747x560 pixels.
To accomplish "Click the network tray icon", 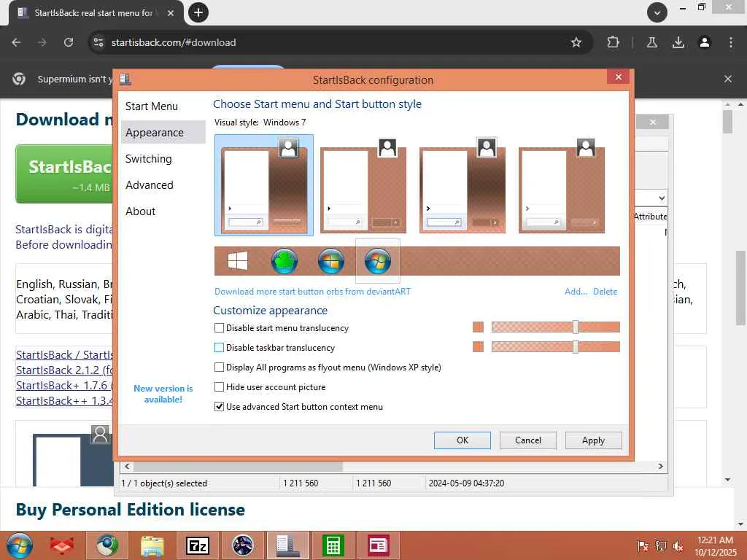I will (x=661, y=545).
